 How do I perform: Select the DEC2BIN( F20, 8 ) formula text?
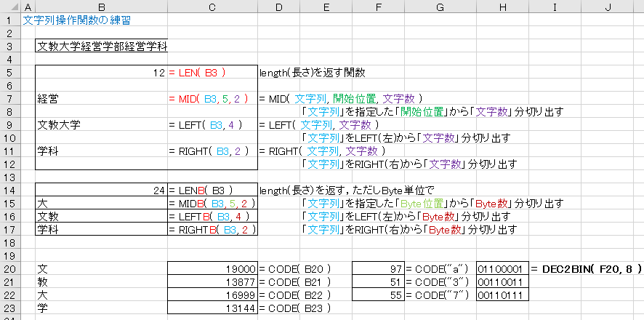point(585,268)
